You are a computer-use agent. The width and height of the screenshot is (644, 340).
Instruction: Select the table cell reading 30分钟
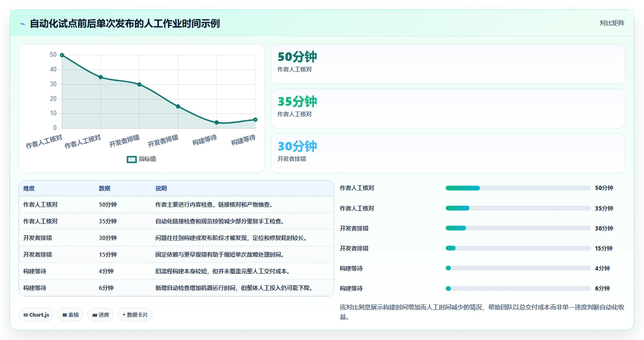pyautogui.click(x=108, y=238)
